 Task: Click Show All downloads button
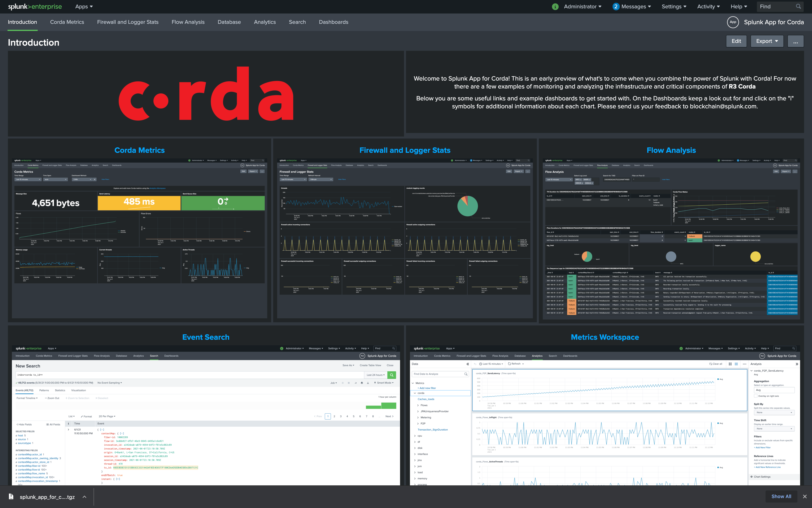point(781,496)
